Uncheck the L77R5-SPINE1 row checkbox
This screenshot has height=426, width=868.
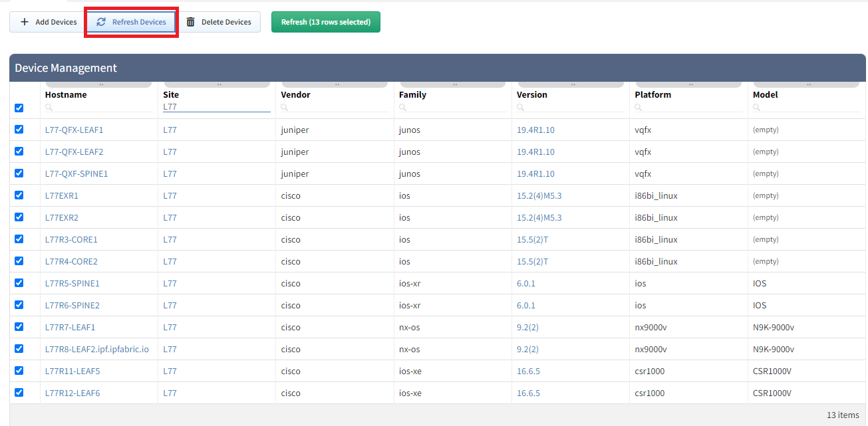point(19,283)
